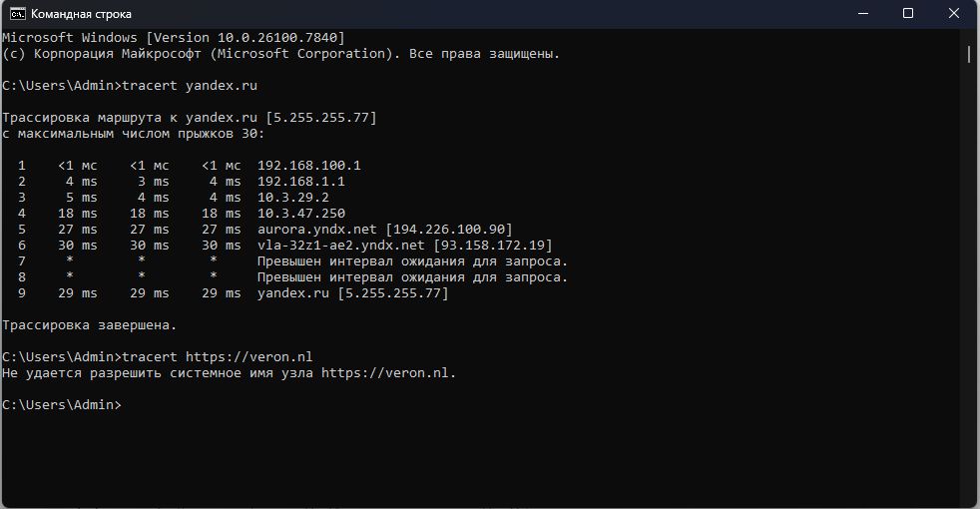The width and height of the screenshot is (980, 509).
Task: Minimize the Командная строка window
Action: 862,14
